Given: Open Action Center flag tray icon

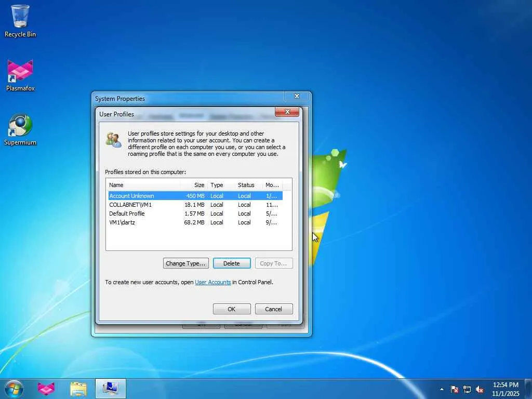Looking at the screenshot, I should click(x=455, y=389).
